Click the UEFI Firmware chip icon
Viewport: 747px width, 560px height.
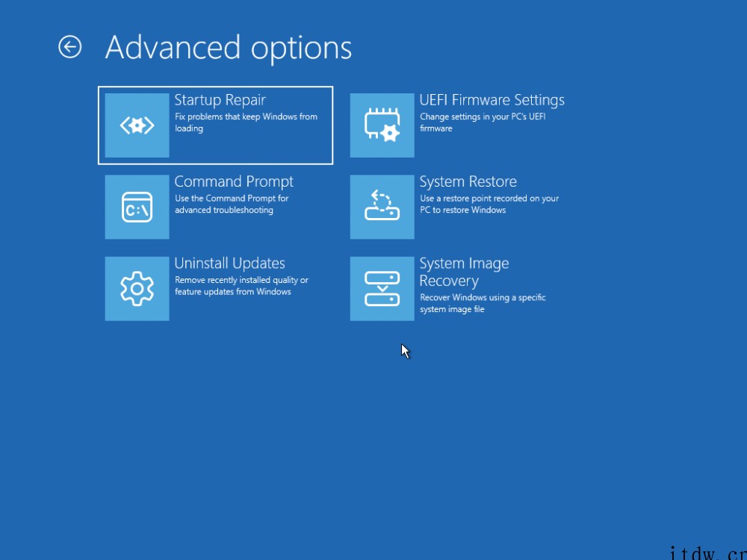click(x=382, y=125)
